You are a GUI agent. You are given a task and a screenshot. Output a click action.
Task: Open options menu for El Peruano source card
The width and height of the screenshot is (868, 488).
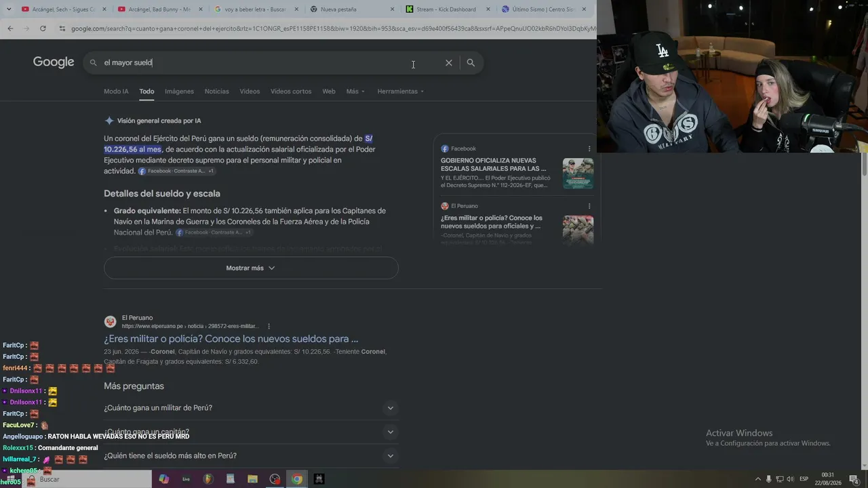tap(589, 206)
